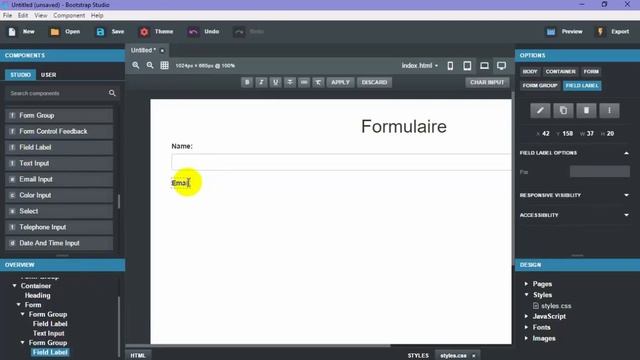640x360 pixels.
Task: Click the pencil edit icon in Options
Action: (540, 110)
